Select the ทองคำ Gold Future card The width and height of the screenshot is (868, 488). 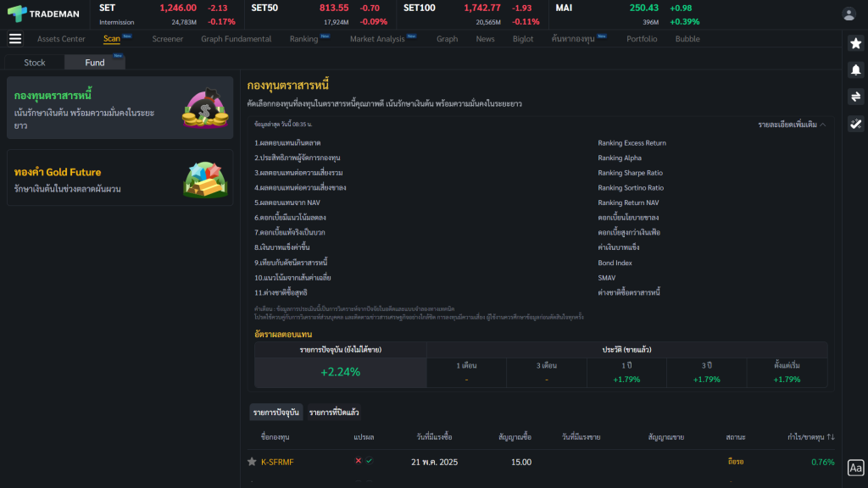(x=120, y=178)
